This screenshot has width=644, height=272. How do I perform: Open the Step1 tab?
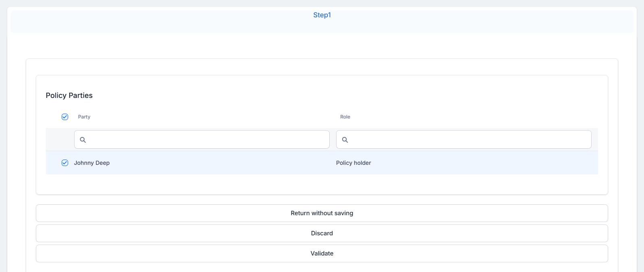(322, 15)
